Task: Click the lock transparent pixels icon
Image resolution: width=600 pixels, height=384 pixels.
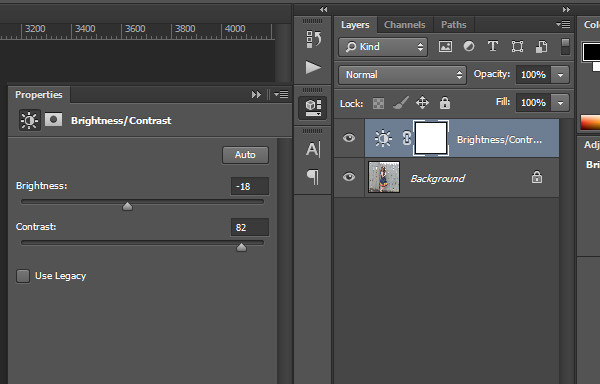Action: pos(378,103)
